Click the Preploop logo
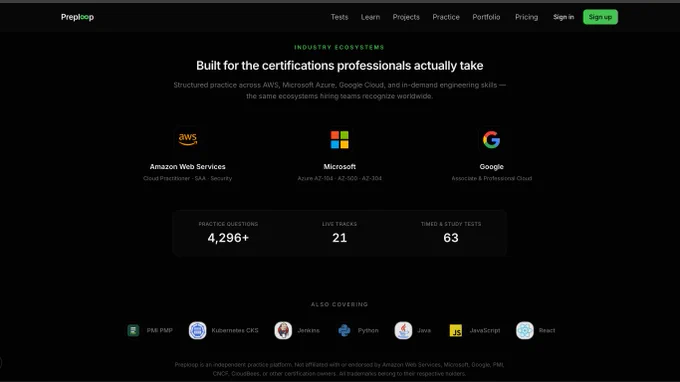 point(77,17)
